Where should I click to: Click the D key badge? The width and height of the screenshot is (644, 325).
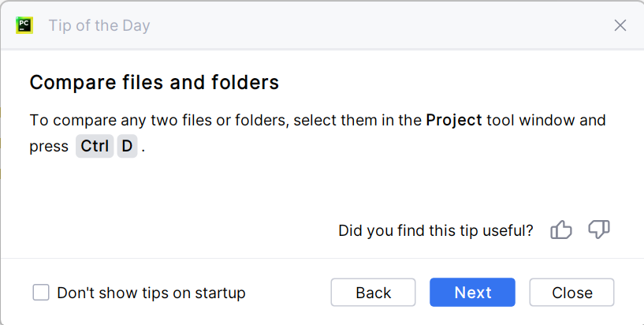tap(127, 147)
